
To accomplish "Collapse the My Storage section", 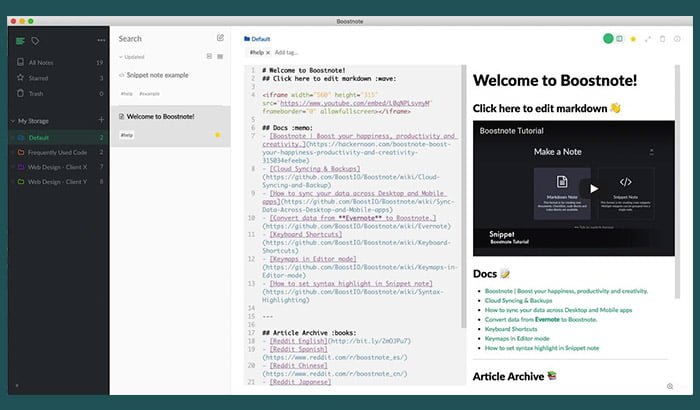I will (13, 121).
